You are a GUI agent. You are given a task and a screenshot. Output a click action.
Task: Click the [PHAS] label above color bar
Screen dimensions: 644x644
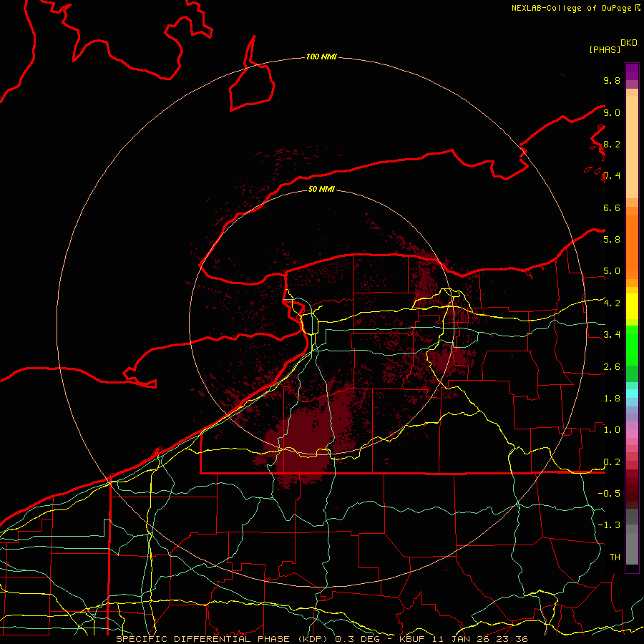click(x=605, y=49)
